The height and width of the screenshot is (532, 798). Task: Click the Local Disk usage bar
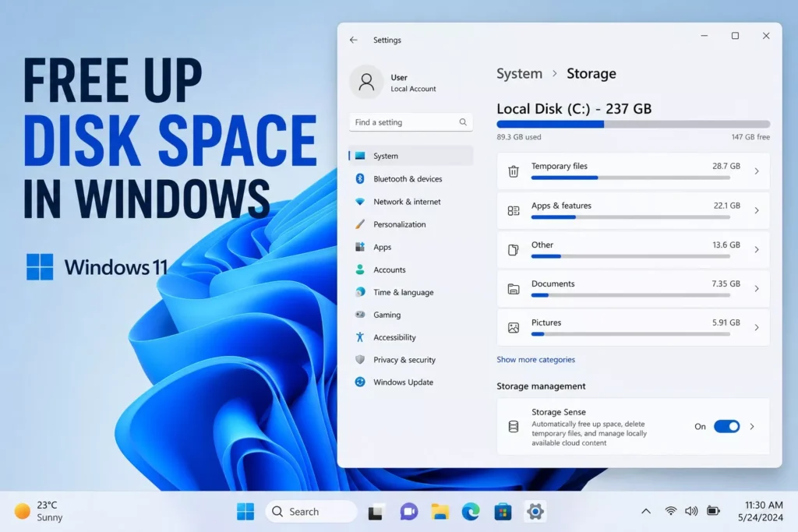click(x=633, y=124)
